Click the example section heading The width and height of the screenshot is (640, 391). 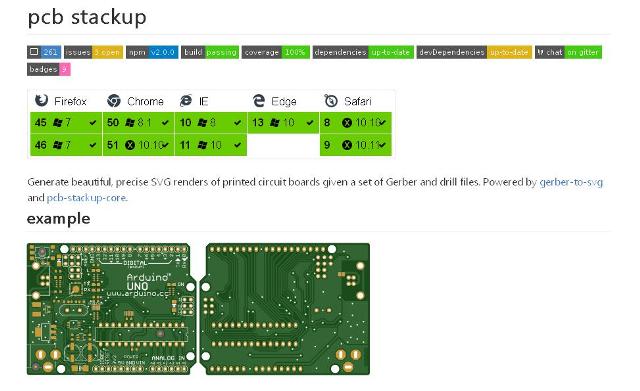(x=58, y=219)
